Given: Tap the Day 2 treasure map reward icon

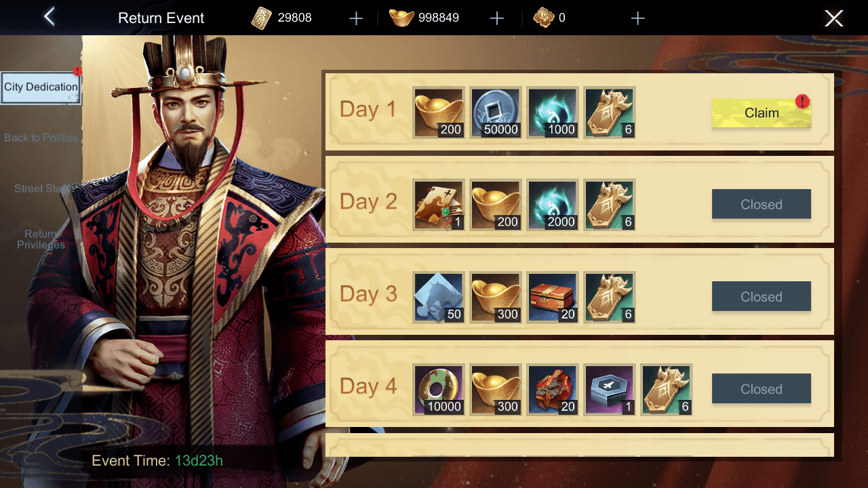Looking at the screenshot, I should [x=439, y=205].
